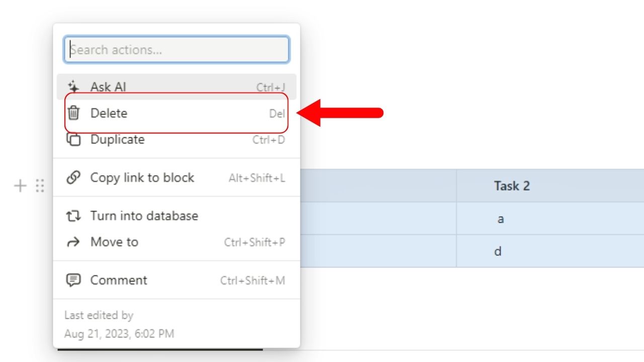The width and height of the screenshot is (644, 362).
Task: Choose Turn into database option
Action: point(143,216)
